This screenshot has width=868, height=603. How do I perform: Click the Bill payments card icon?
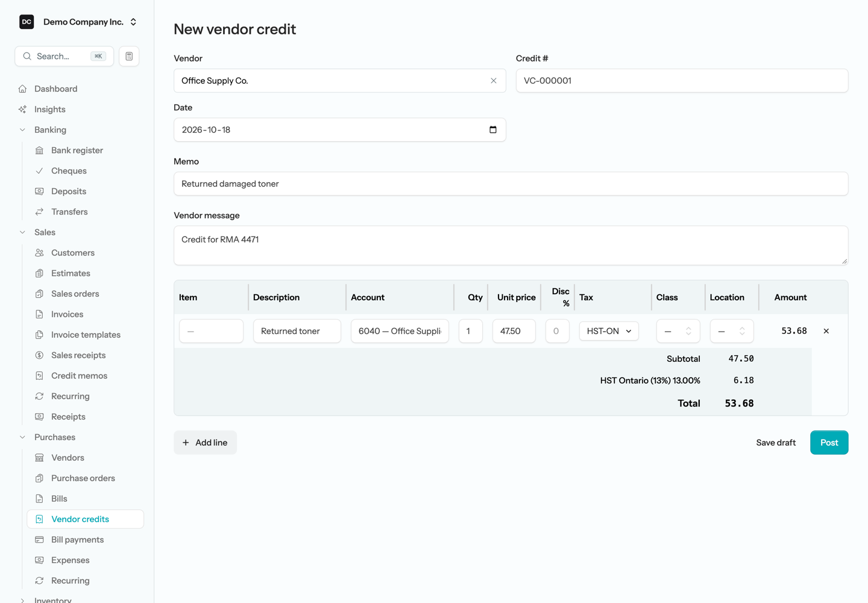(39, 540)
